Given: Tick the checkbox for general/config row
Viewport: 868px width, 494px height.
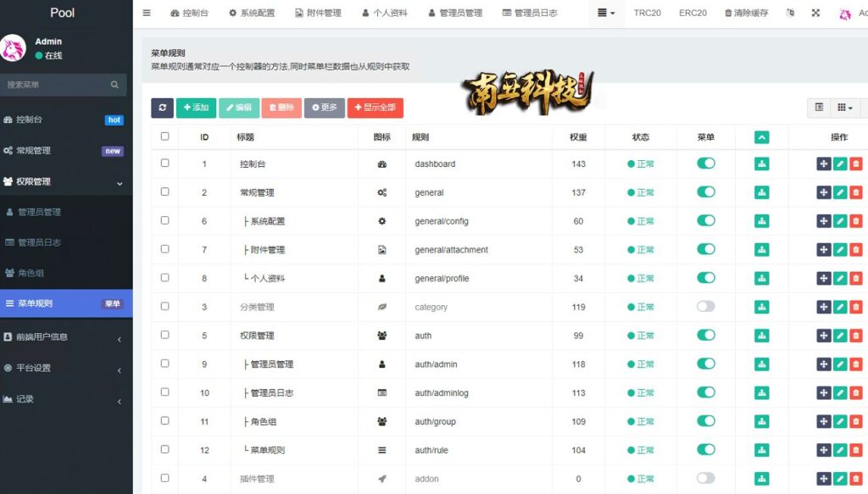Looking at the screenshot, I should 165,220.
